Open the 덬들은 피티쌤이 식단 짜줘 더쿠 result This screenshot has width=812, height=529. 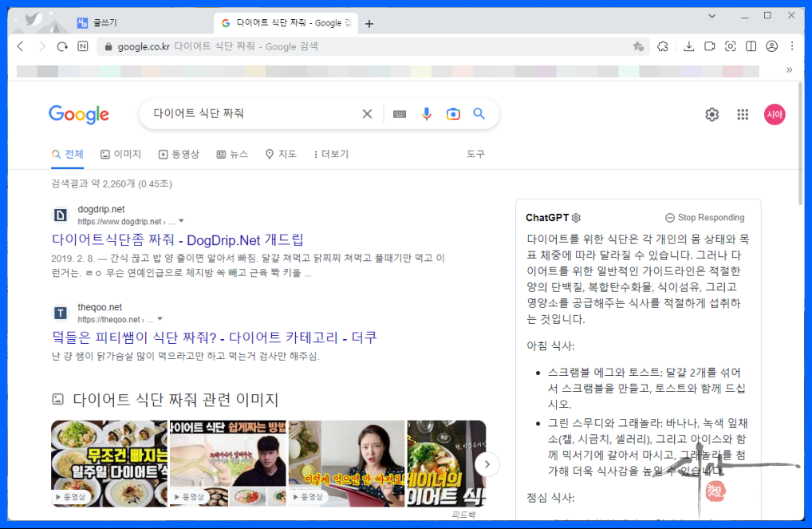pyautogui.click(x=215, y=338)
